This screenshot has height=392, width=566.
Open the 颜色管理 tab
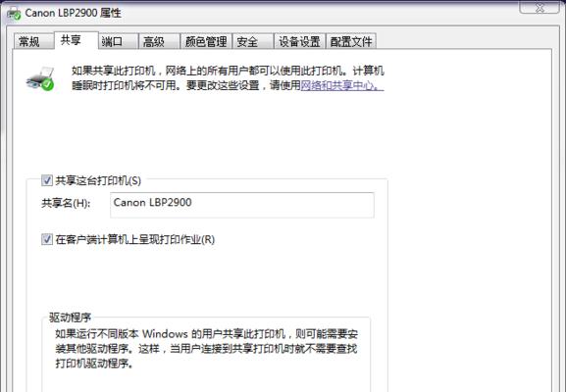206,41
